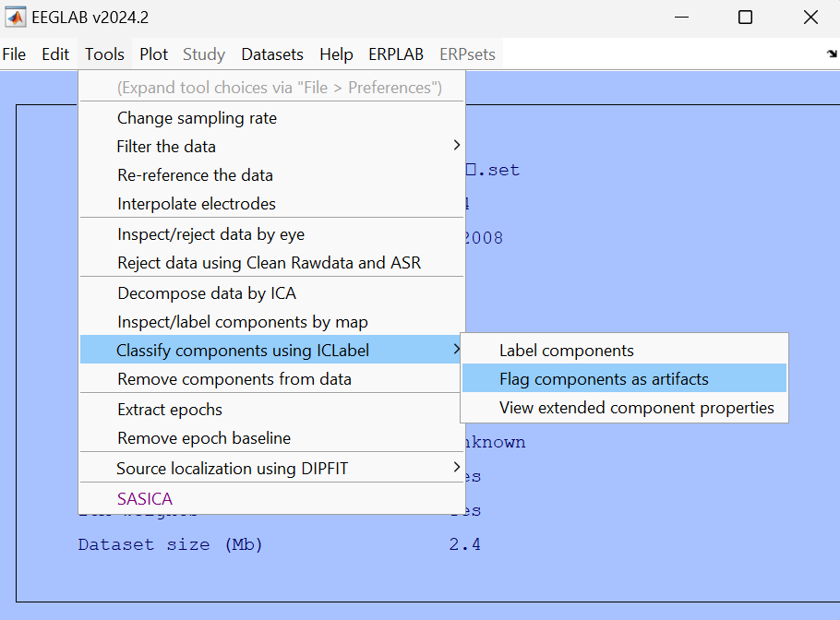Viewport: 840px width, 620px height.
Task: Maximize the EEGLAB window
Action: (745, 18)
